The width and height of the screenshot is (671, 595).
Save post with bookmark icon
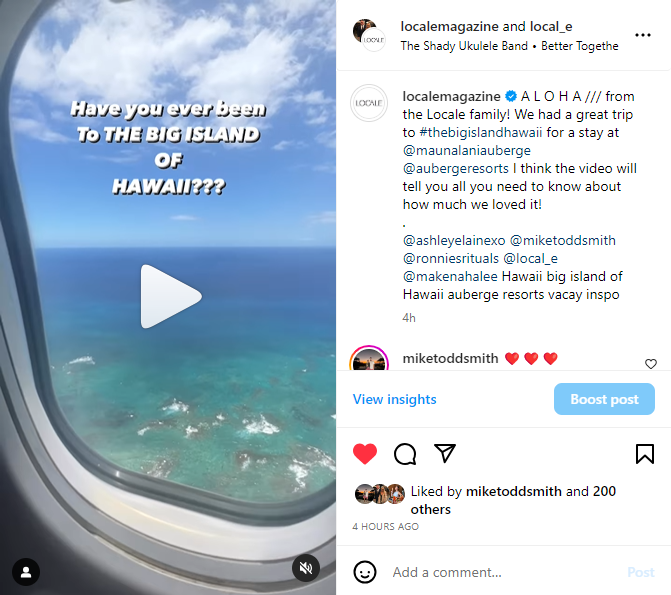click(644, 454)
